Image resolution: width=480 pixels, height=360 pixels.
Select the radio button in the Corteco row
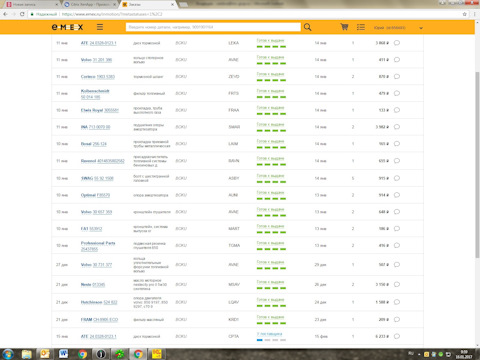coord(397,76)
